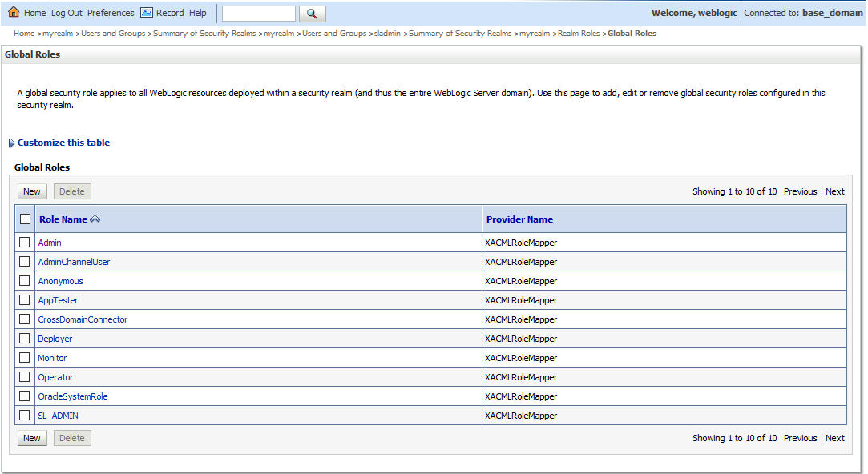Click the Record toolbar label

pyautogui.click(x=170, y=13)
